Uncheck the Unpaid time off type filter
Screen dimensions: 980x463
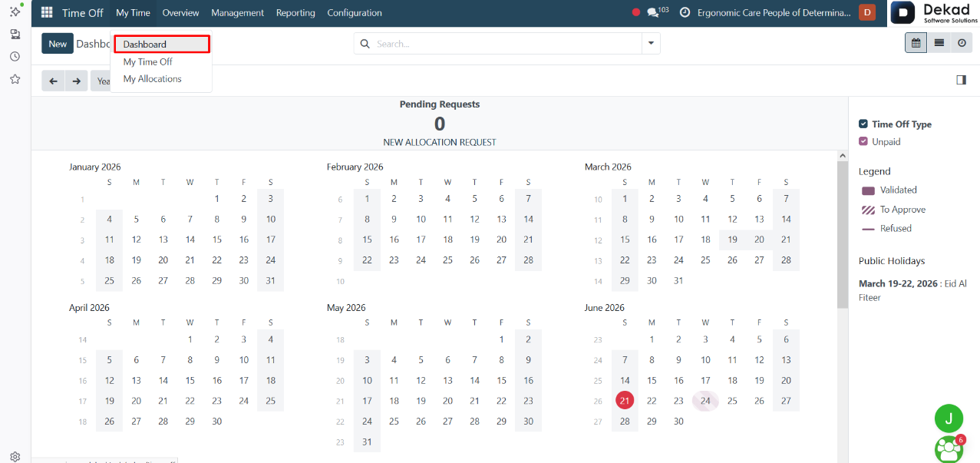tap(863, 141)
